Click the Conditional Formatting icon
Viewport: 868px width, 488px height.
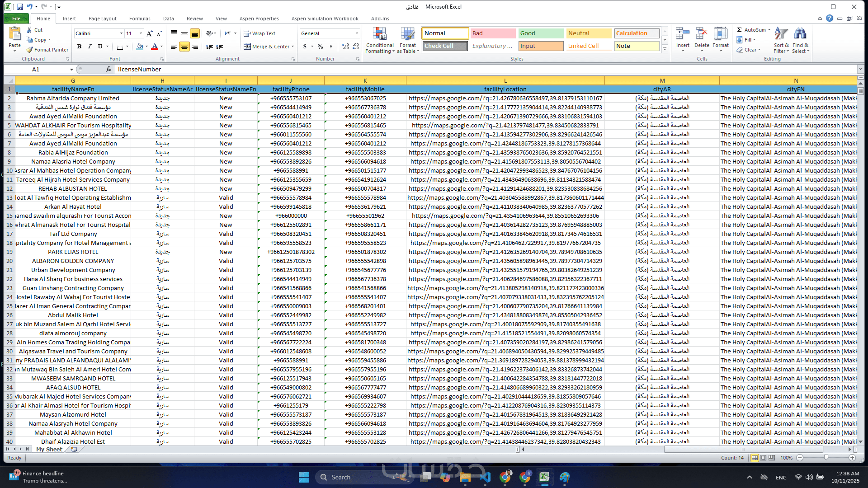point(379,34)
